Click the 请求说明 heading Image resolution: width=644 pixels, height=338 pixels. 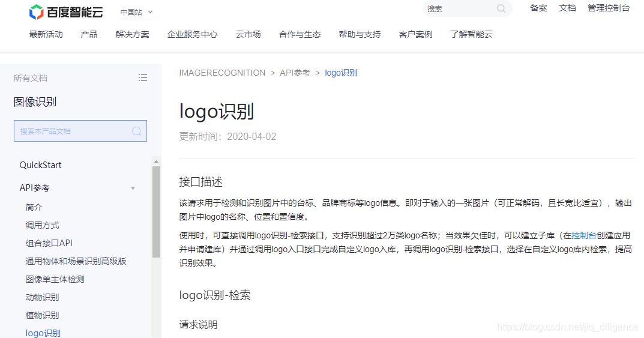click(x=199, y=325)
